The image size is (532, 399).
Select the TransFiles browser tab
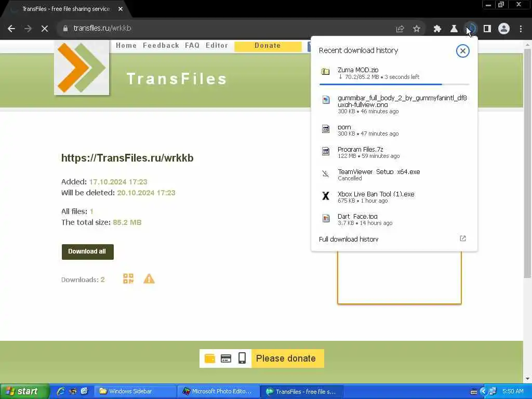pyautogui.click(x=66, y=9)
